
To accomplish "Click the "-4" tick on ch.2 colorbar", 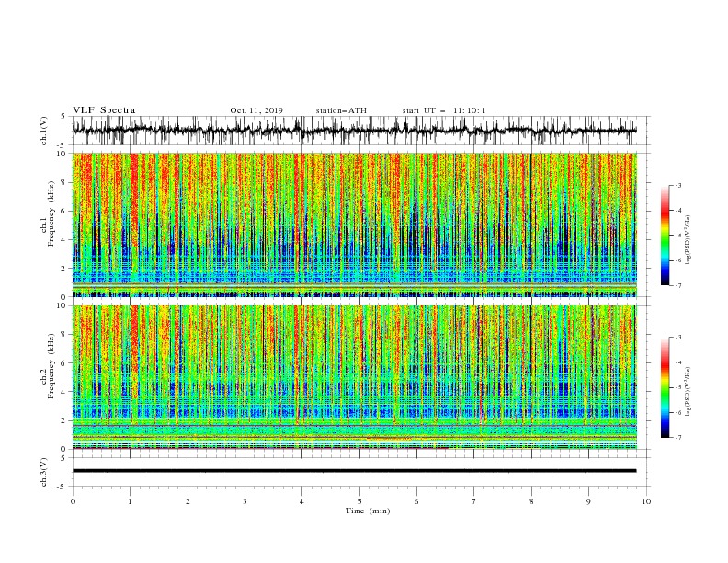I will (678, 362).
